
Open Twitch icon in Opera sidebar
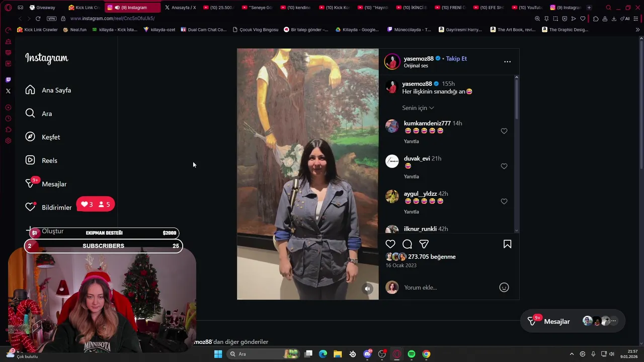tap(8, 79)
